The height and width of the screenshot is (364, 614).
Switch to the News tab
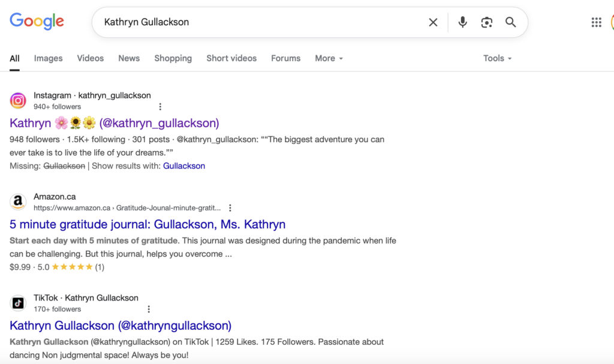pos(130,58)
